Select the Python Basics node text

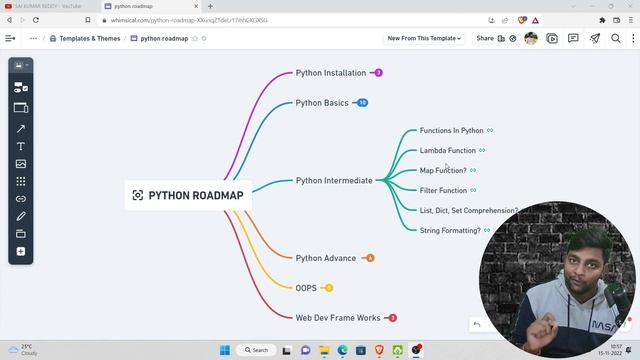[x=322, y=103]
